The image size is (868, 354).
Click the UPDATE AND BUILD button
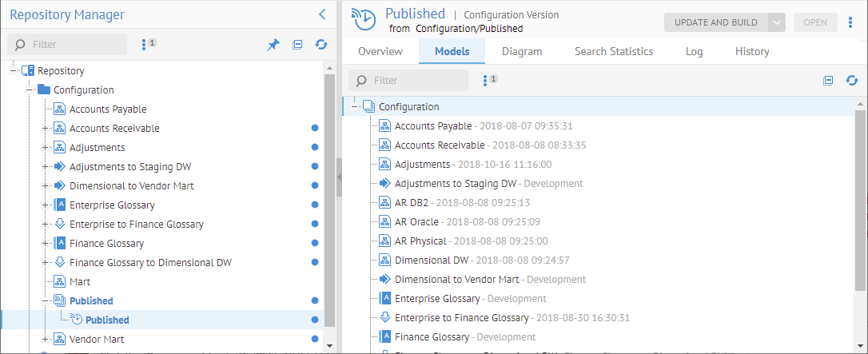point(715,22)
